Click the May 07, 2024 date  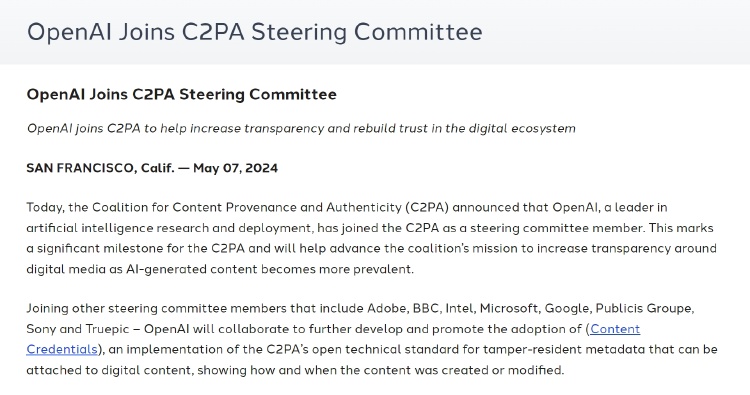(235, 168)
